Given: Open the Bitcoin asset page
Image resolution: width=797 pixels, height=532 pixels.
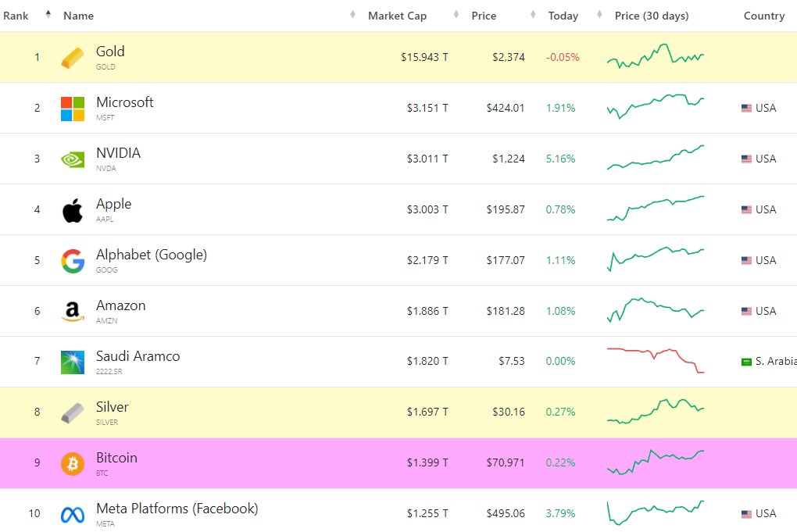Looking at the screenshot, I should (x=116, y=458).
